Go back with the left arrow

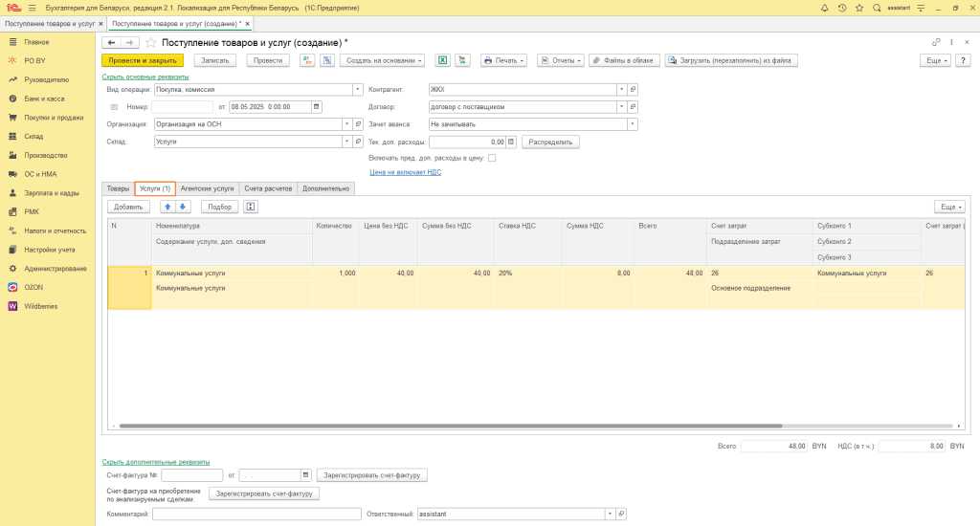click(111, 42)
